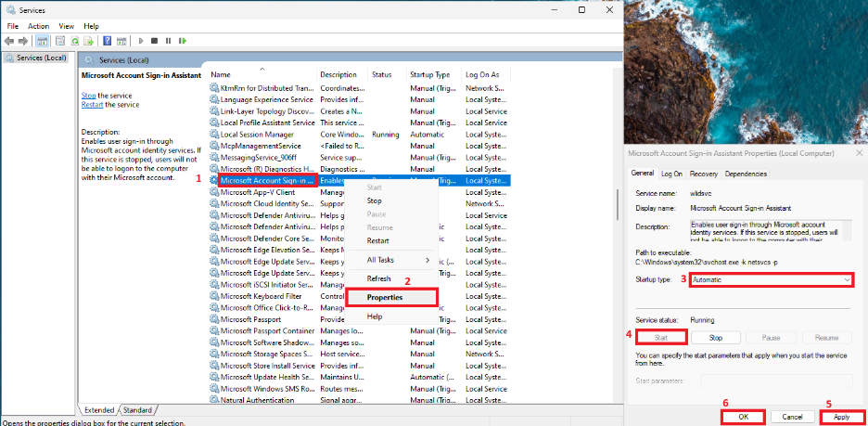Click gear icon of MessagingService_906ff
The width and height of the screenshot is (868, 426).
213,158
